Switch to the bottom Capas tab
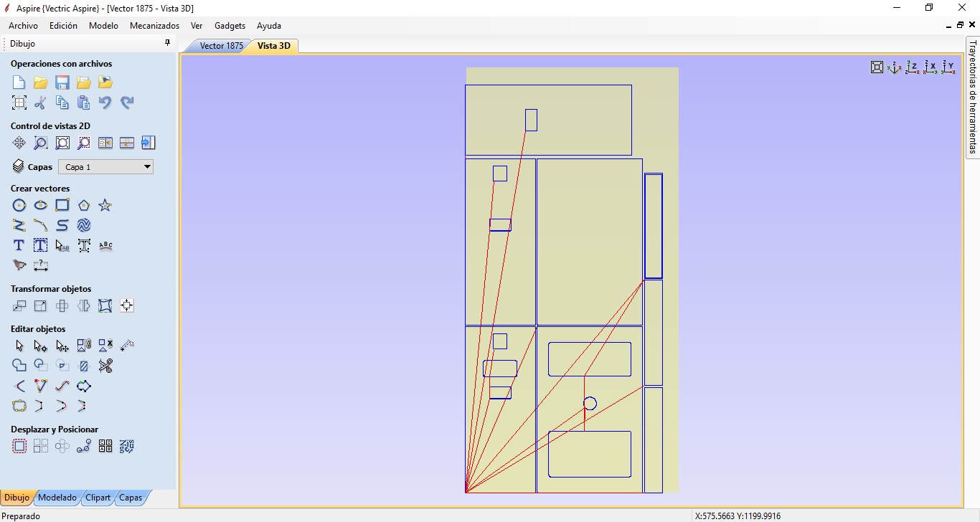Image resolution: width=980 pixels, height=522 pixels. (131, 498)
